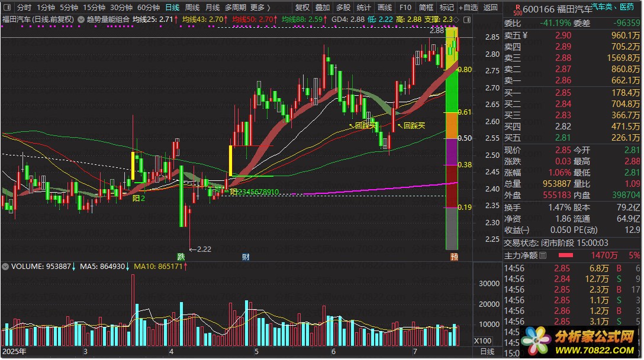The image size is (644, 360).
Task: Switch to the 30分钟 period
Action: (x=121, y=7)
